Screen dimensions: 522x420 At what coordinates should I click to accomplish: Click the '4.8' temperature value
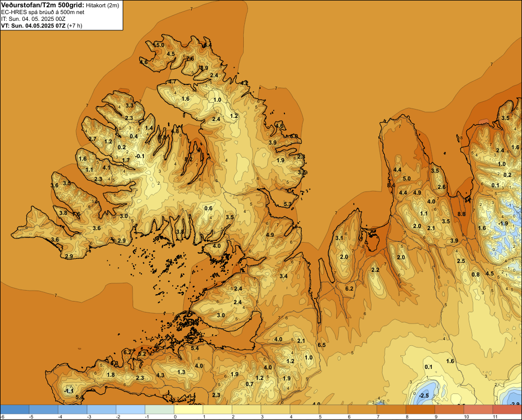click(x=175, y=131)
